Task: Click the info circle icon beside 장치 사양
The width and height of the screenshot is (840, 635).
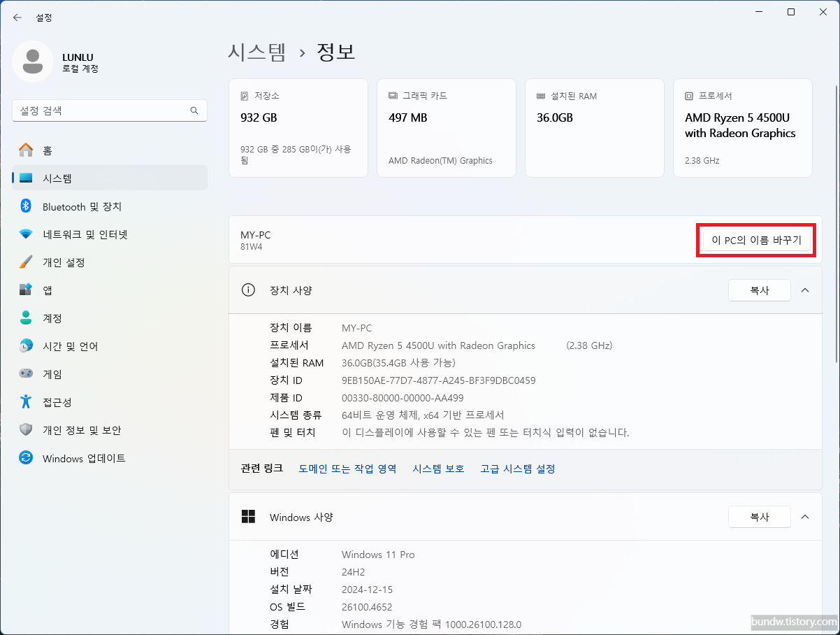Action: pos(248,290)
